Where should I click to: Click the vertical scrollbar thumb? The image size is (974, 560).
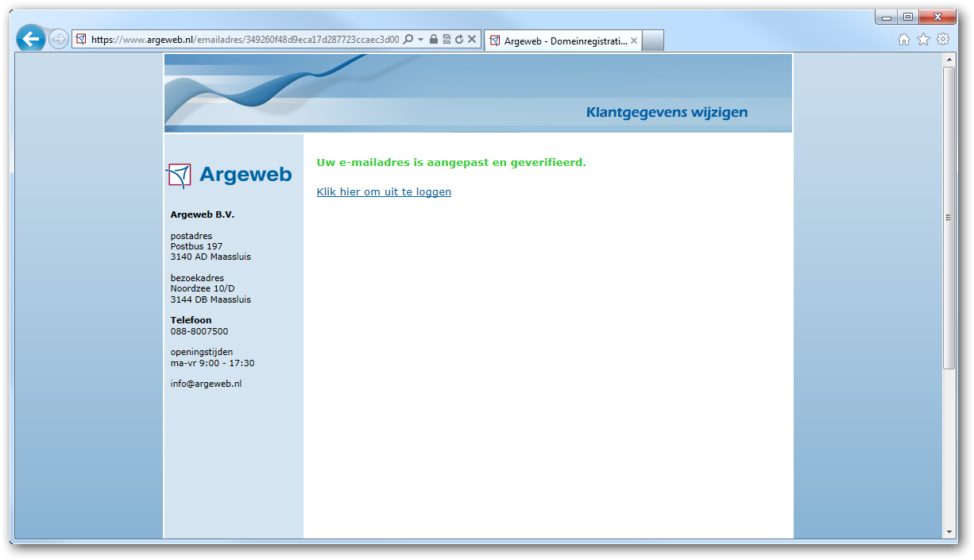(x=949, y=218)
